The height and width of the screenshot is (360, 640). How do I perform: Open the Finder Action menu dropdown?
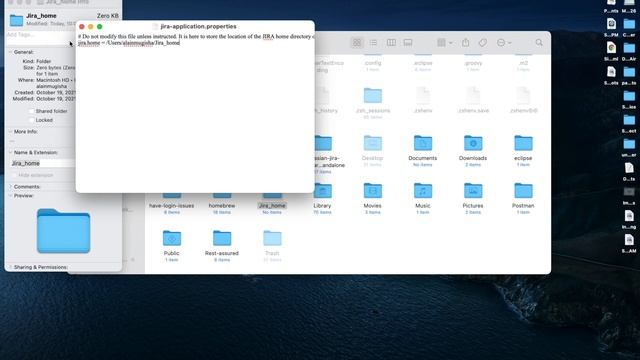(x=504, y=42)
